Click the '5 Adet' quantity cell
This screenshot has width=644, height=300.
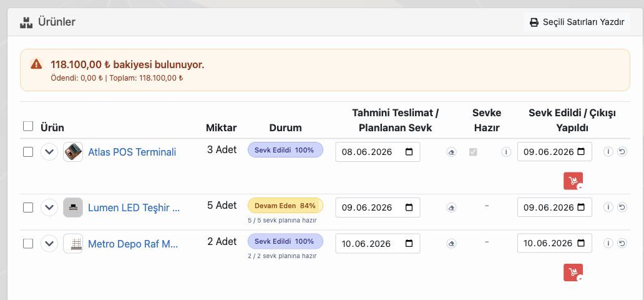[222, 205]
